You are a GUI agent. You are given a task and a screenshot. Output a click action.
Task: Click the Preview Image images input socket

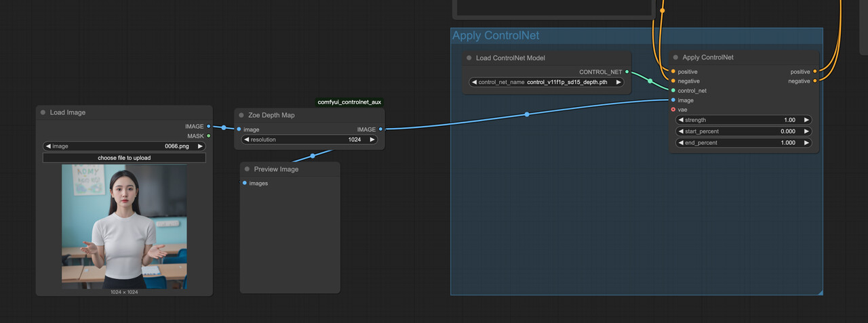coord(245,183)
